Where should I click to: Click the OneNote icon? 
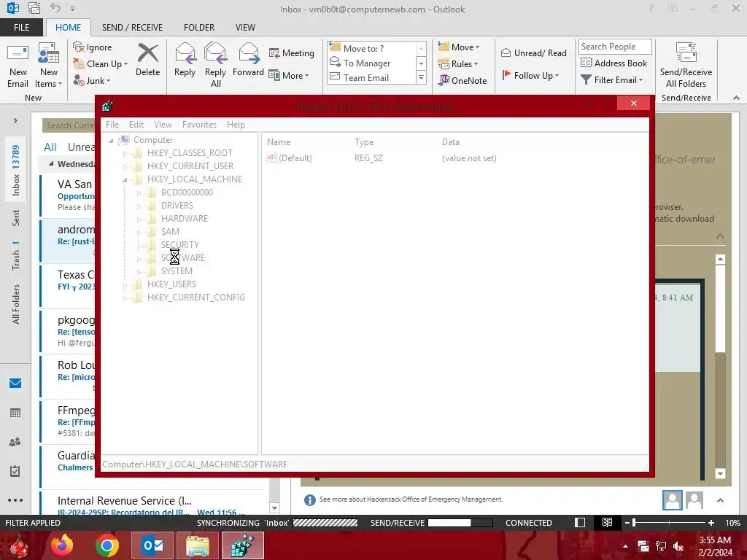point(462,80)
